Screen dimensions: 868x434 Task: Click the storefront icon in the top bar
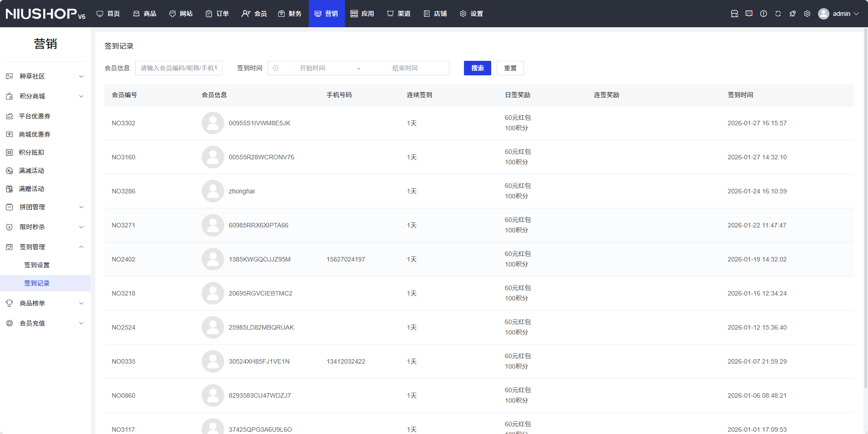(734, 14)
